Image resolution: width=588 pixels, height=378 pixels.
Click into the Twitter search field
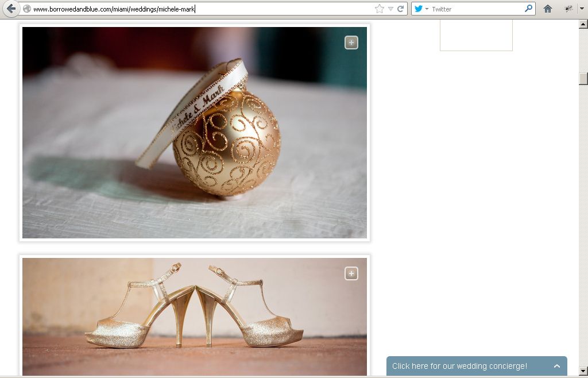point(476,9)
